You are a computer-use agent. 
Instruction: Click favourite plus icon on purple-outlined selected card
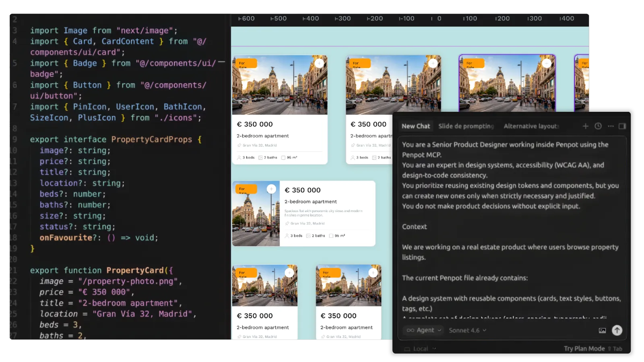click(547, 63)
